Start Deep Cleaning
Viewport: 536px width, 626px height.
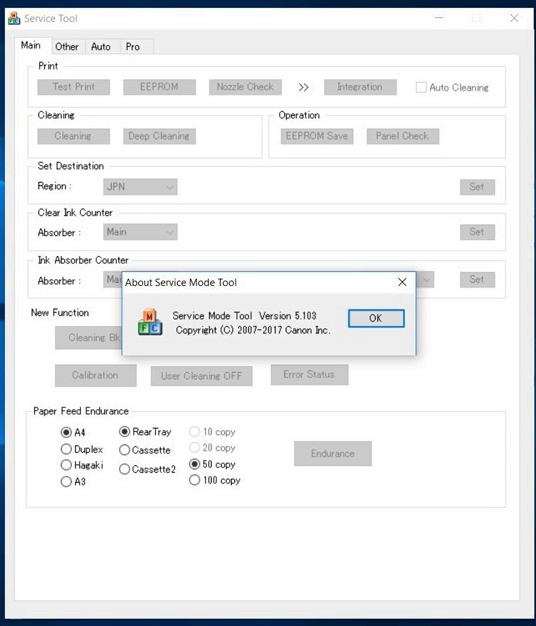click(159, 136)
